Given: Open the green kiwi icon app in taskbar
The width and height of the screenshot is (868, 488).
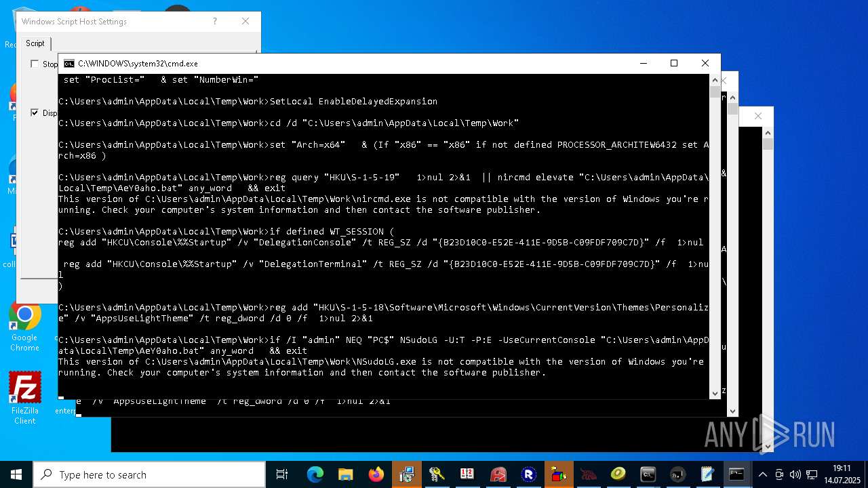Looking at the screenshot, I should tap(618, 474).
